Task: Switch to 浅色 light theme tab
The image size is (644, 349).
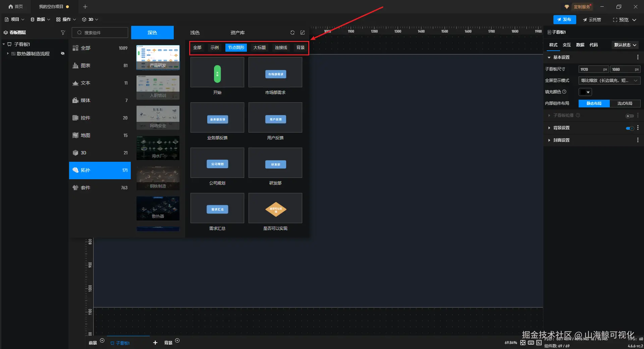Action: pos(195,33)
